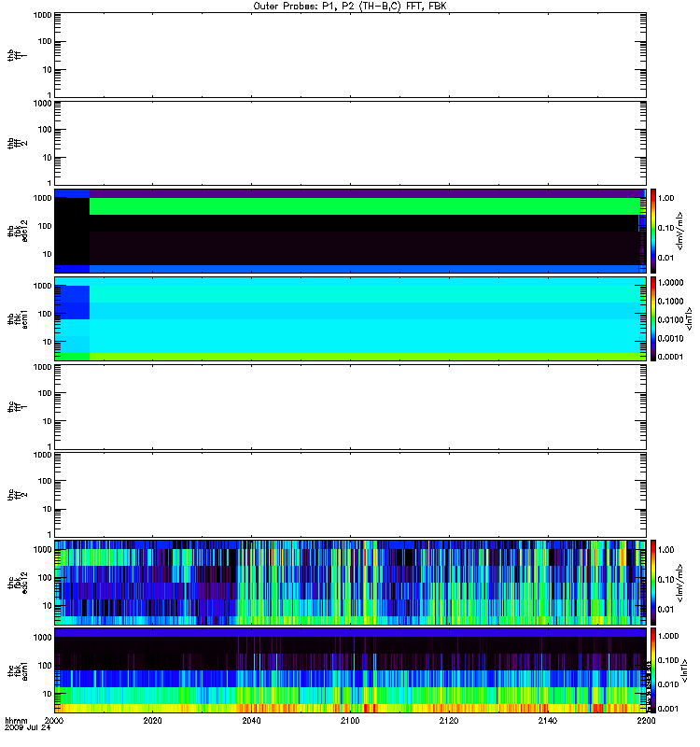
Task: Click the thb scm1 nT color bar
Action: tap(653, 318)
